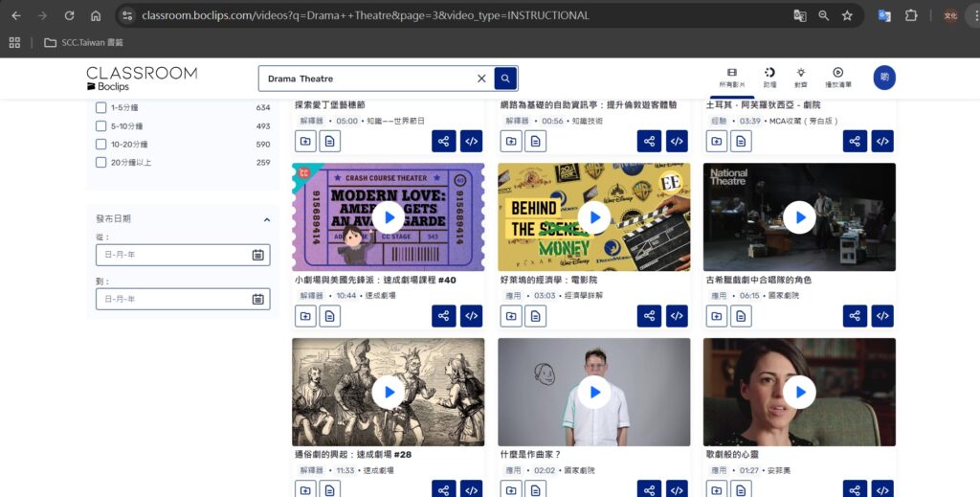
Task: Click the search magnifier button beside Drama Theatre
Action: (x=505, y=79)
